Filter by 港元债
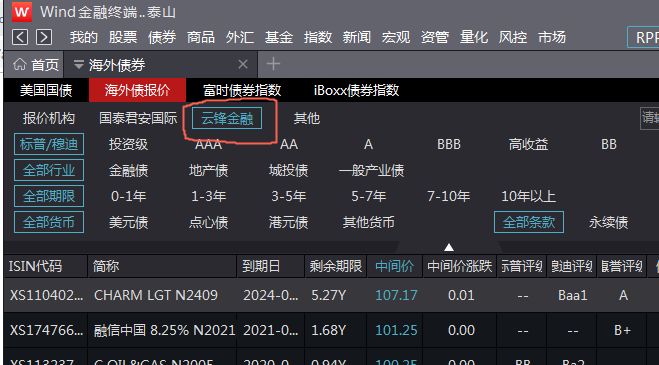 click(288, 222)
